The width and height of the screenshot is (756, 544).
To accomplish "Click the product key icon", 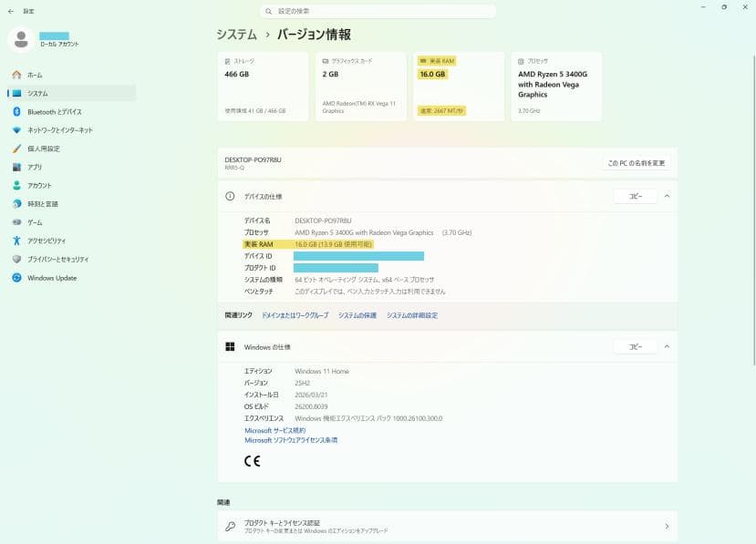I will pos(231,526).
